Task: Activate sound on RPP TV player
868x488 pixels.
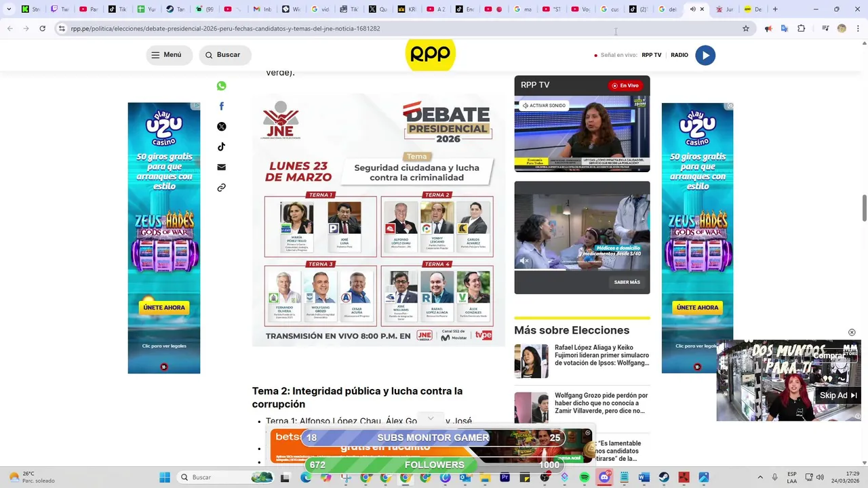Action: click(x=544, y=106)
